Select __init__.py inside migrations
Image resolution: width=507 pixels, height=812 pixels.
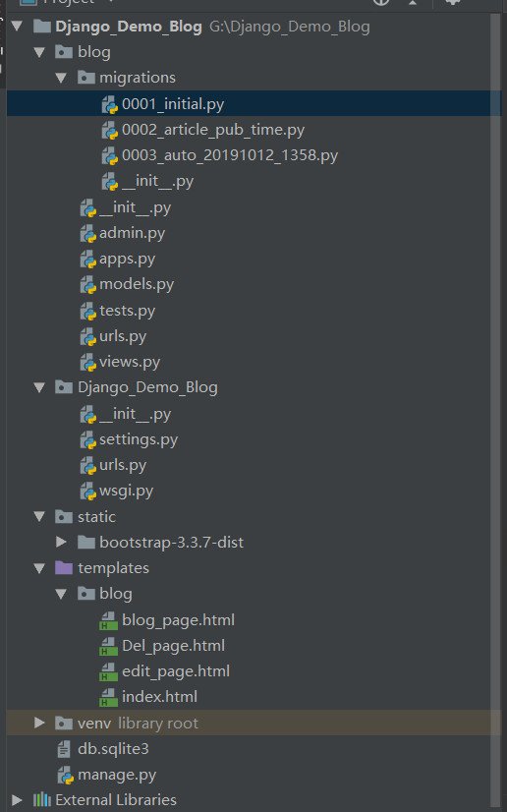[158, 181]
